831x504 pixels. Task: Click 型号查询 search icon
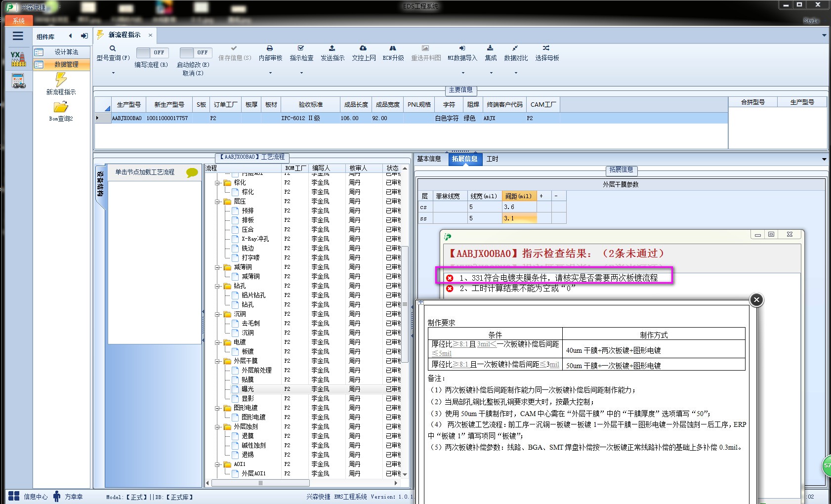pyautogui.click(x=113, y=48)
